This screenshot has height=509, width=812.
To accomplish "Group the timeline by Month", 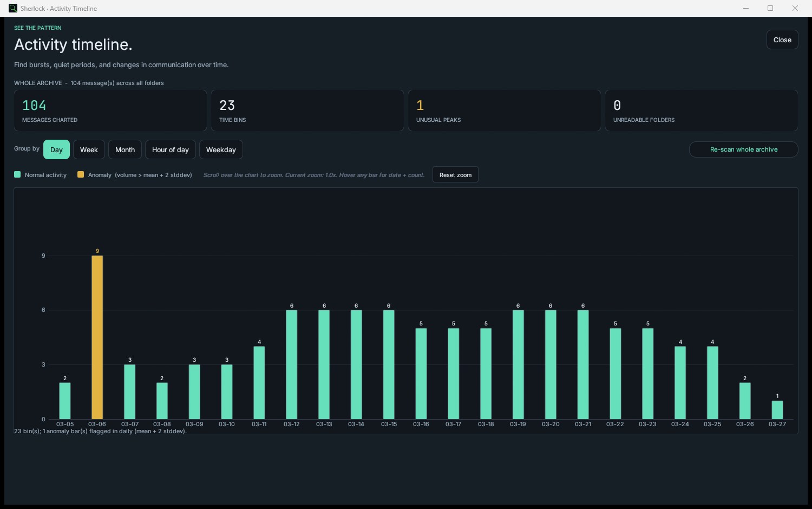I will click(125, 150).
